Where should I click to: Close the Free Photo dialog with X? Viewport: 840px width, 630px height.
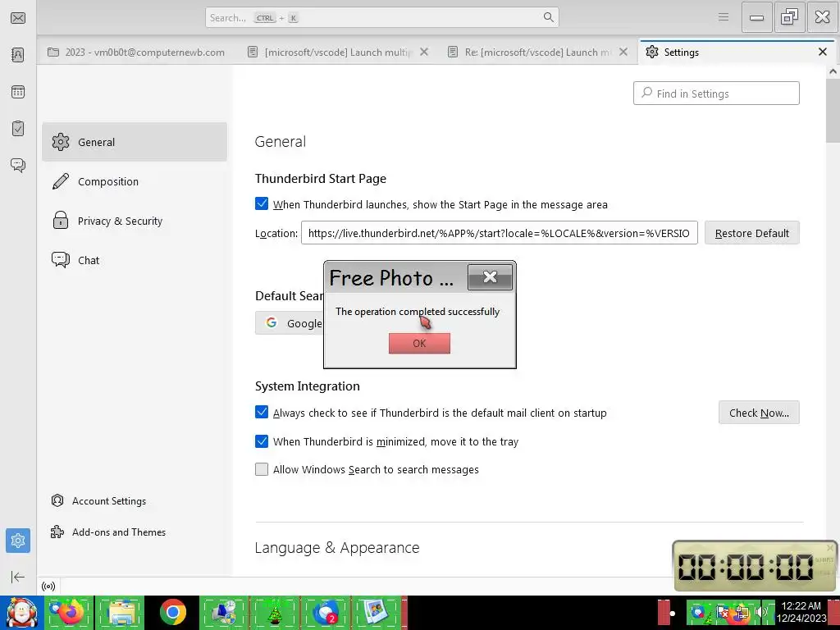490,277
